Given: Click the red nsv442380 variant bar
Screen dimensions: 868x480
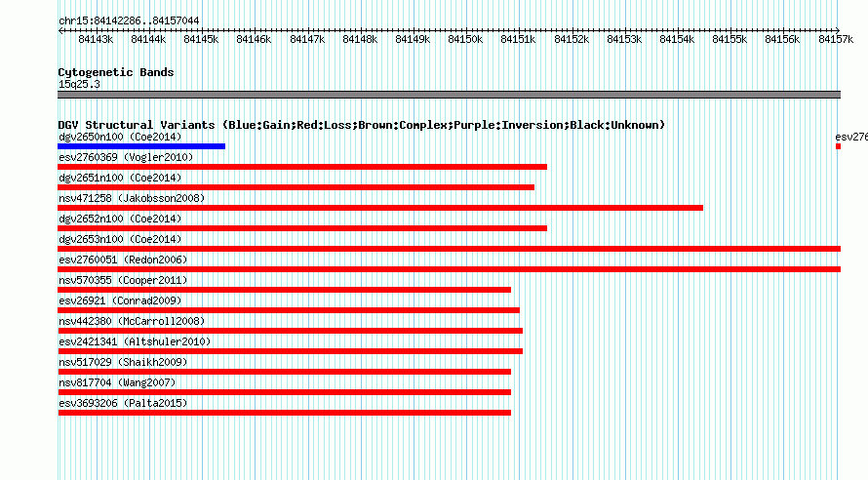Looking at the screenshot, I should (290, 331).
